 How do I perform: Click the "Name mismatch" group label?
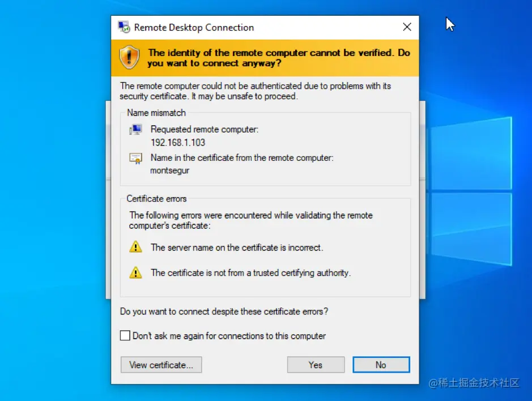tap(156, 113)
